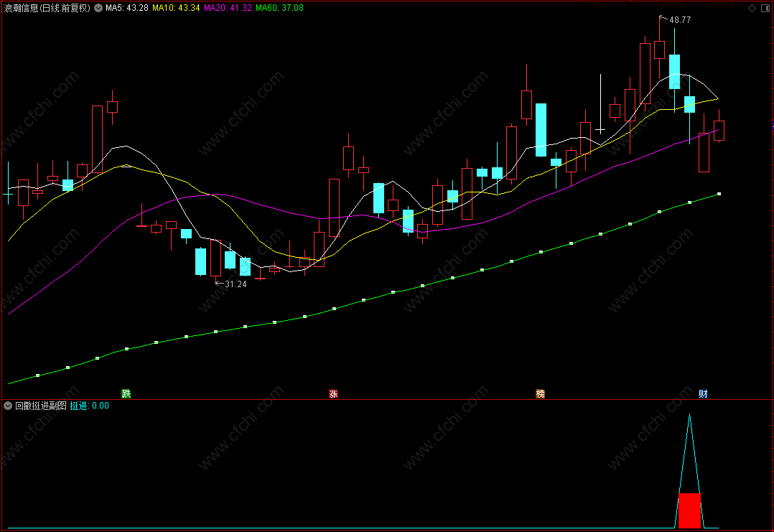Open the 财 marker icon on the timeline

[704, 394]
